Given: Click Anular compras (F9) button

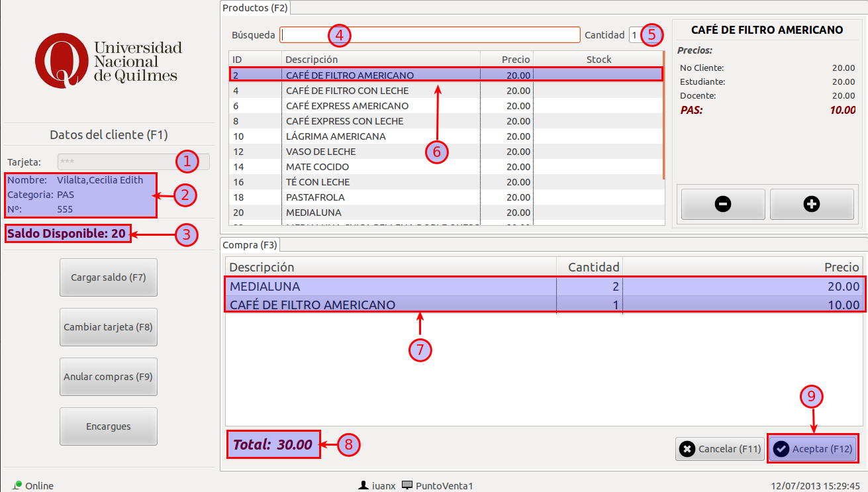Looking at the screenshot, I should [109, 377].
